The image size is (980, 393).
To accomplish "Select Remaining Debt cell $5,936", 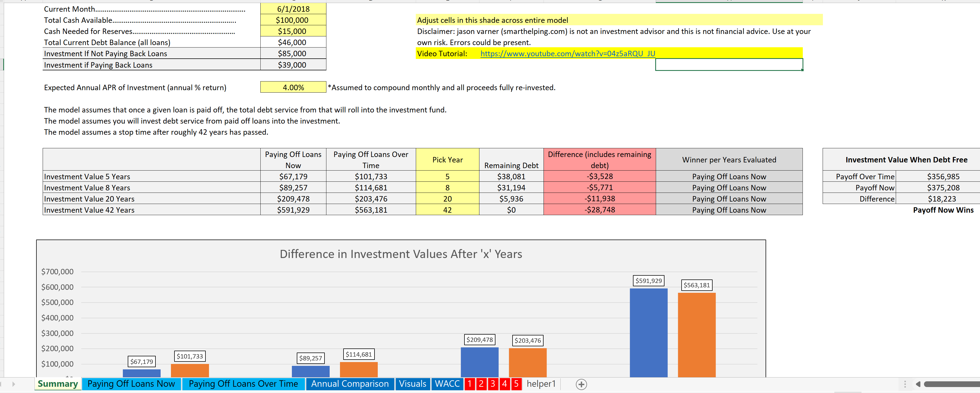I will click(x=511, y=199).
